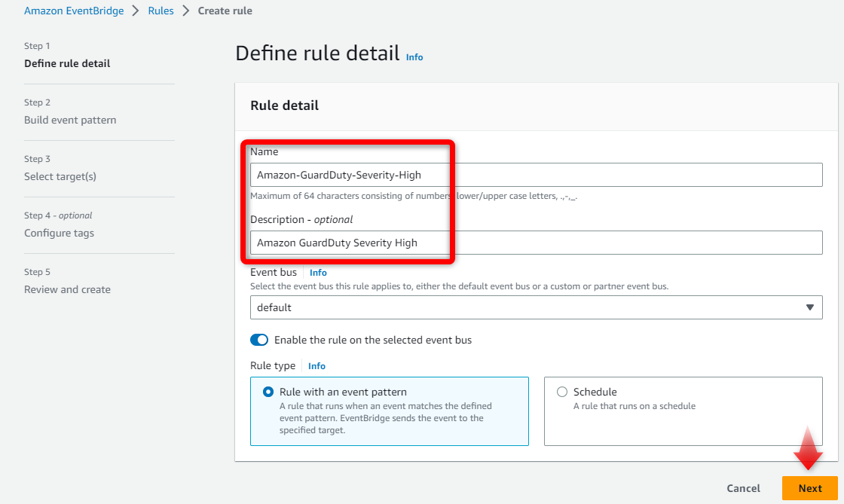
Task: Click the Name input field
Action: (x=536, y=175)
